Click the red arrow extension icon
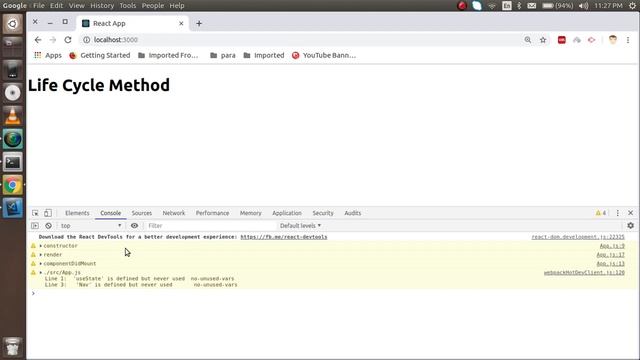The image size is (640, 360). tap(591, 40)
